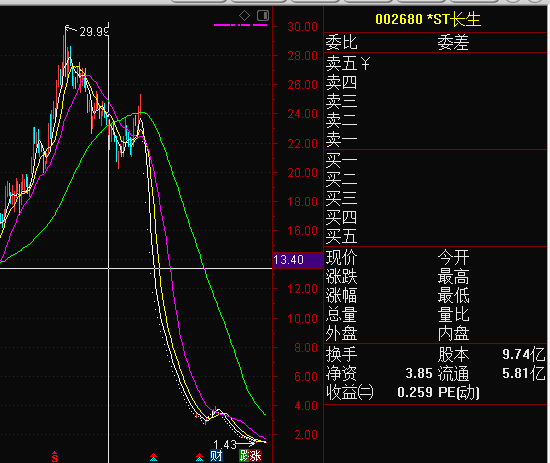Click the 收益(二) earnings label
The image size is (550, 463).
(x=350, y=392)
